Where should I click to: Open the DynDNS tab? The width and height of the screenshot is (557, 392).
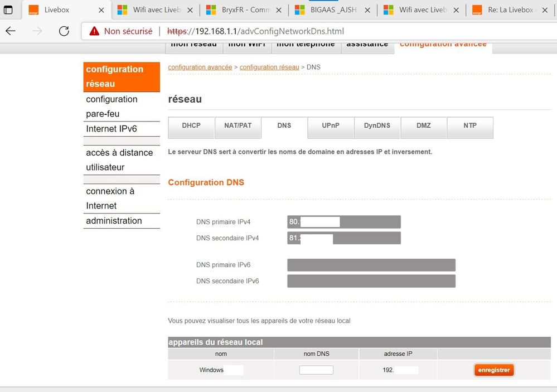click(377, 126)
